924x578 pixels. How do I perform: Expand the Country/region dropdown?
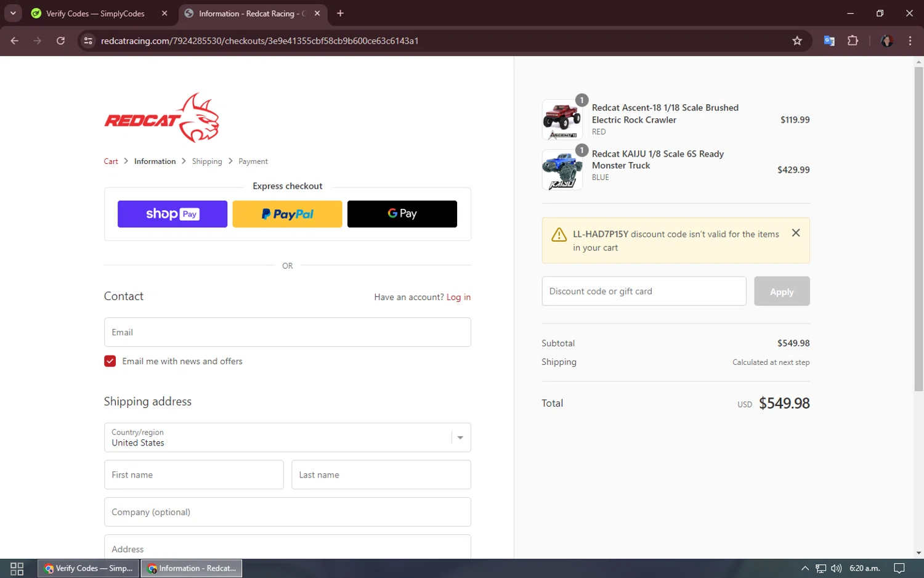288,438
